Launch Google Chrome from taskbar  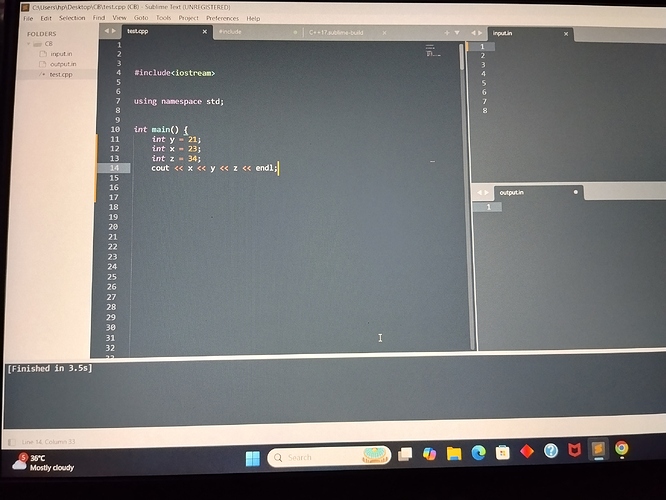click(x=621, y=449)
